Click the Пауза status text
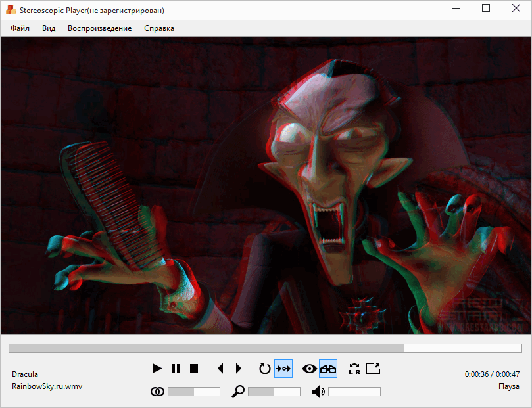Image resolution: width=532 pixels, height=408 pixels. pyautogui.click(x=509, y=386)
